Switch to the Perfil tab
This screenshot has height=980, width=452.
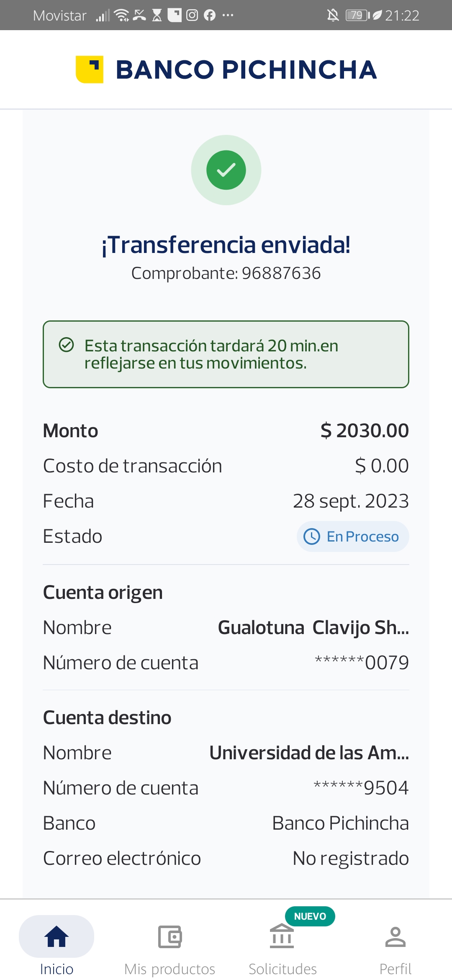[x=395, y=969]
